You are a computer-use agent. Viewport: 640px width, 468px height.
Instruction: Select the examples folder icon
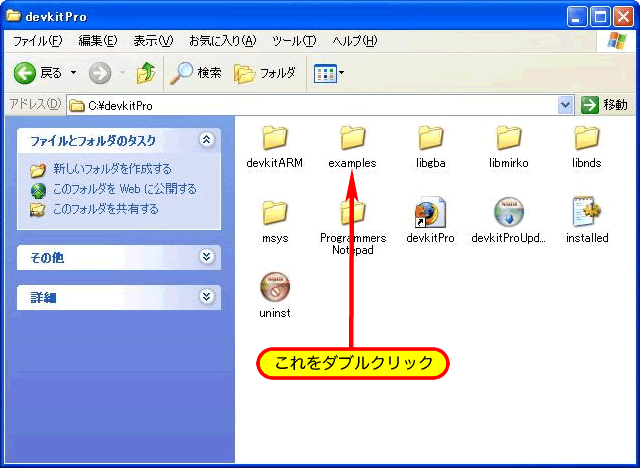pos(353,138)
